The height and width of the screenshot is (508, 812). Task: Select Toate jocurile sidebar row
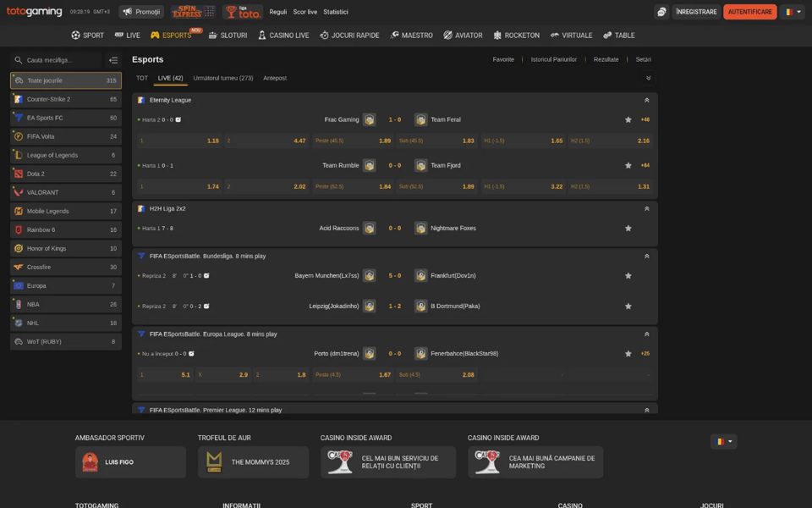coord(66,80)
